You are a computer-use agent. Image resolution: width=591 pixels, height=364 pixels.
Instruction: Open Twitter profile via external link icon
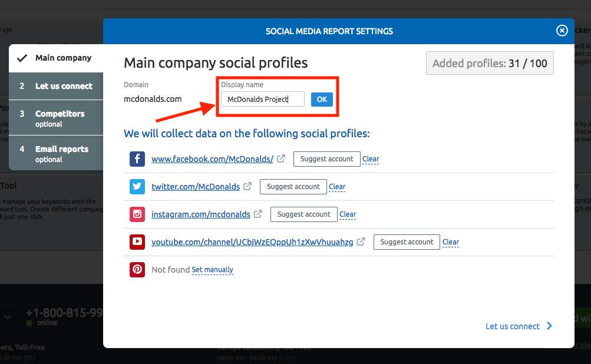247,186
